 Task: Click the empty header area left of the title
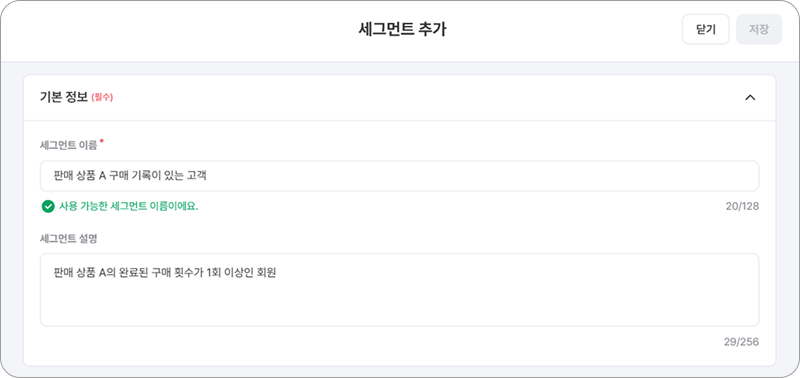(x=179, y=30)
